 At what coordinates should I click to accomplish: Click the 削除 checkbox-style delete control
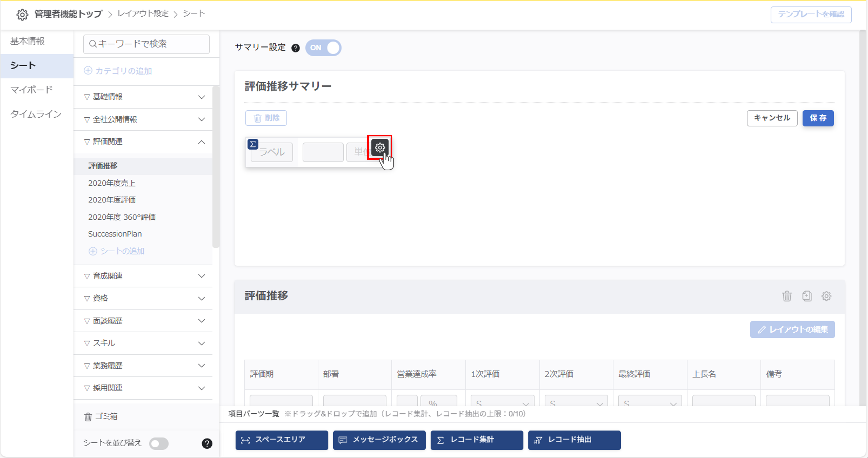pyautogui.click(x=266, y=118)
